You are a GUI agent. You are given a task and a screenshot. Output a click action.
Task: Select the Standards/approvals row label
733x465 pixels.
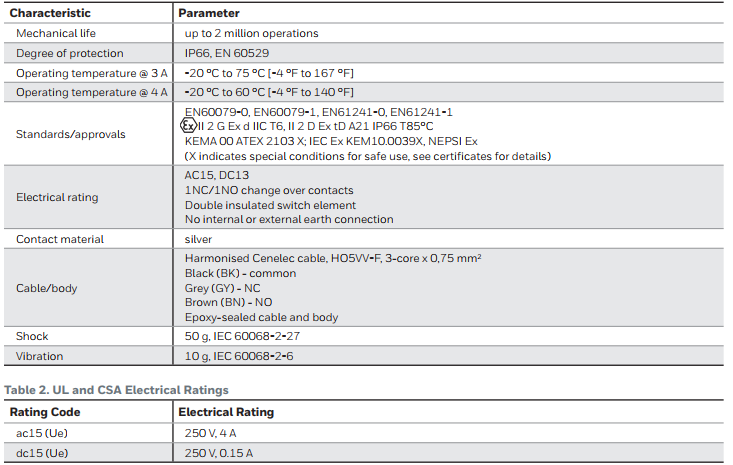coord(71,134)
